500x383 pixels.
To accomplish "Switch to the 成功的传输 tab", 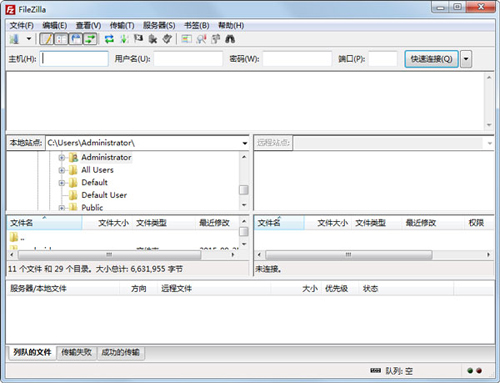I will (x=120, y=352).
